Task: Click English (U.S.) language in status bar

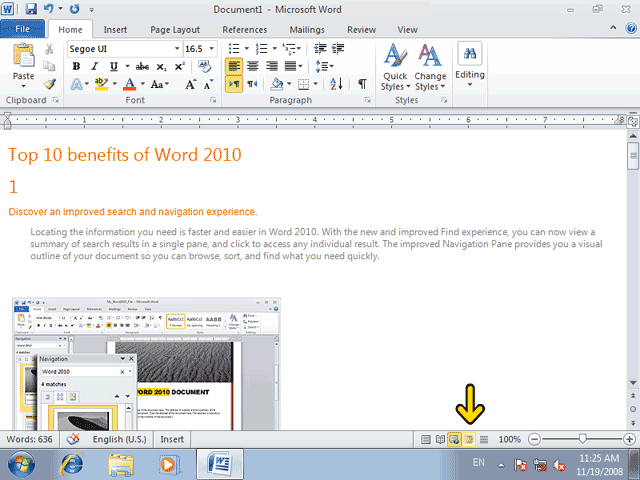Action: pos(119,439)
